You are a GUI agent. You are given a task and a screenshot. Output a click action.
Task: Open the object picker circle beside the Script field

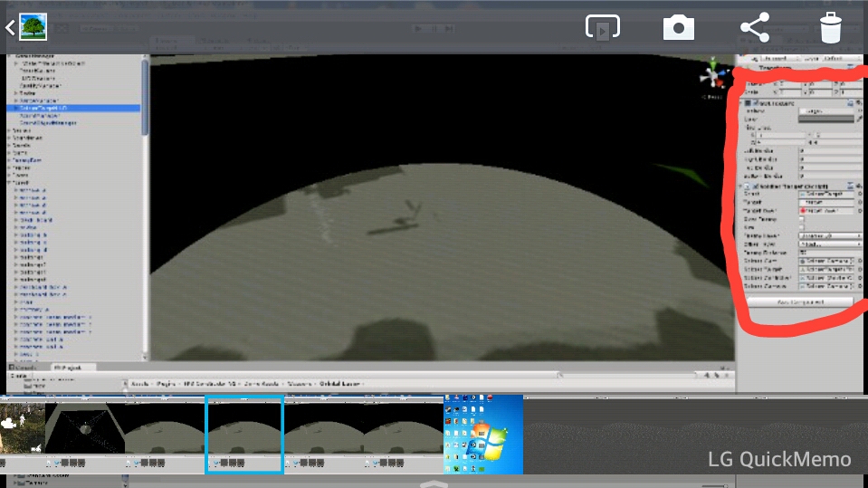[x=860, y=194]
